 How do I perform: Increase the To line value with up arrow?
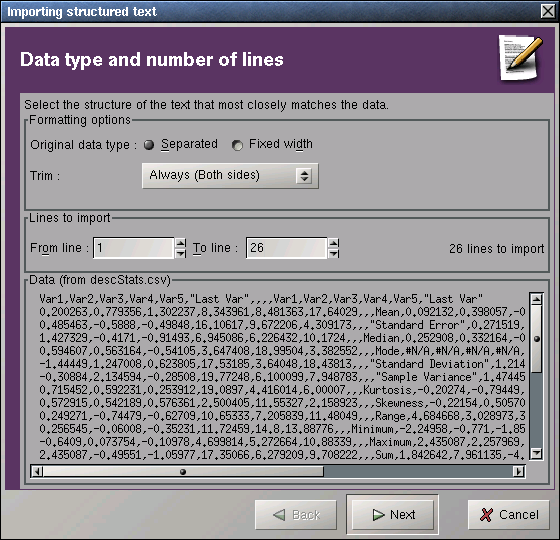click(x=334, y=243)
